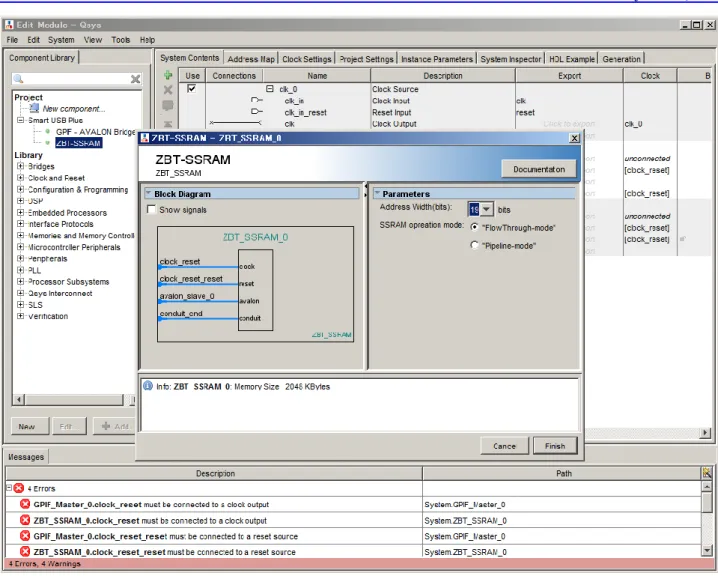
Task: Click the magnifier search icon in Component Library
Action: (x=18, y=79)
